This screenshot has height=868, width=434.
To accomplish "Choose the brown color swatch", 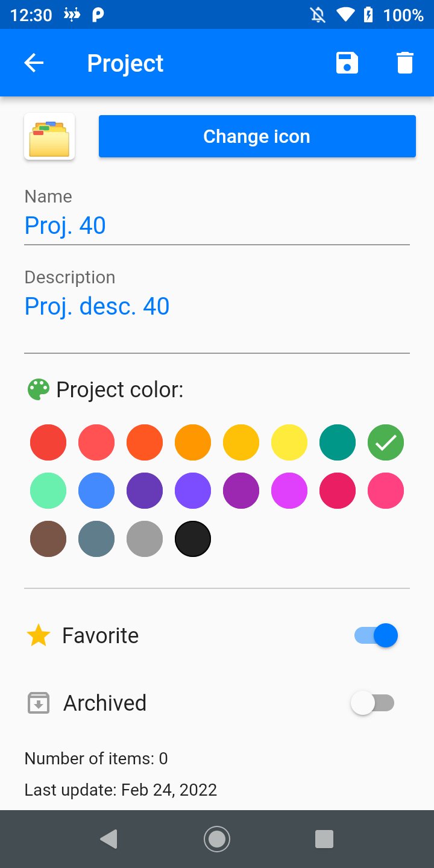I will click(x=48, y=539).
